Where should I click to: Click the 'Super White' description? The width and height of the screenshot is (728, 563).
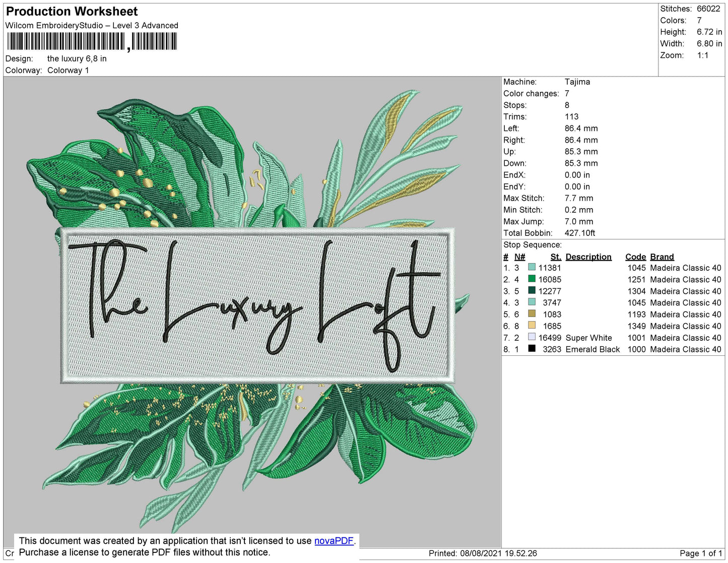589,338
